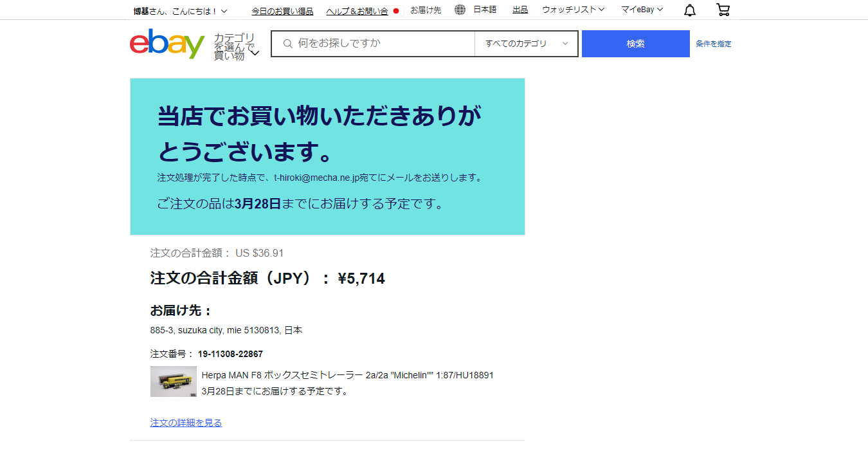
Task: Open 今日のお買い得品 deals link
Action: point(282,11)
